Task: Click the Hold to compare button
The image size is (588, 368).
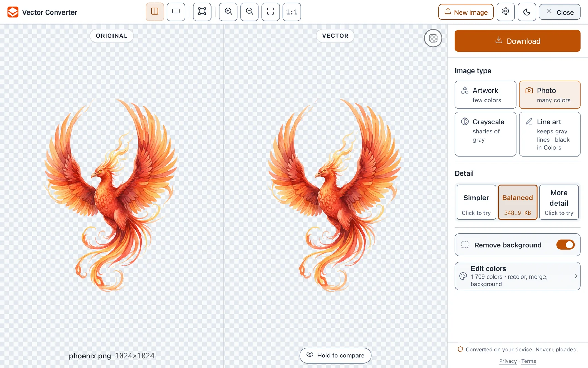Action: click(335, 355)
